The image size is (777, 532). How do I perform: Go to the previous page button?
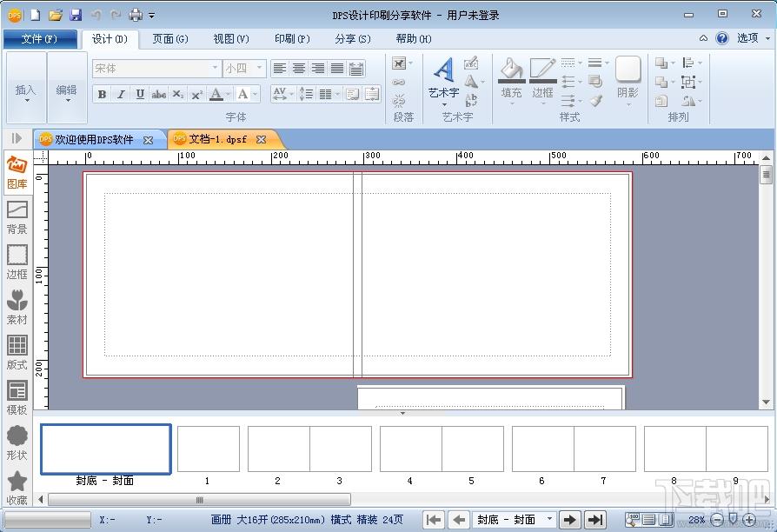pyautogui.click(x=459, y=520)
